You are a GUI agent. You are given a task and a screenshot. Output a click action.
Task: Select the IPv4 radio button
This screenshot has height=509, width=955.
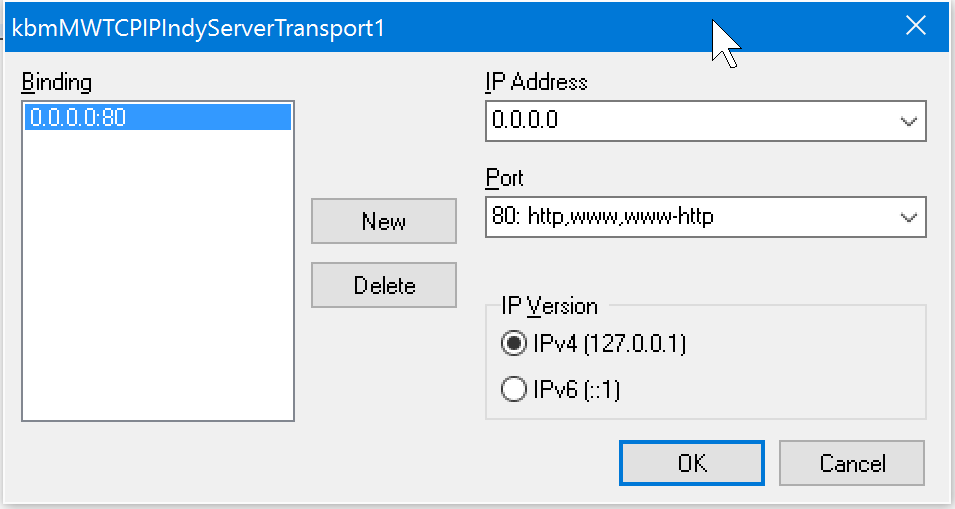click(x=514, y=344)
